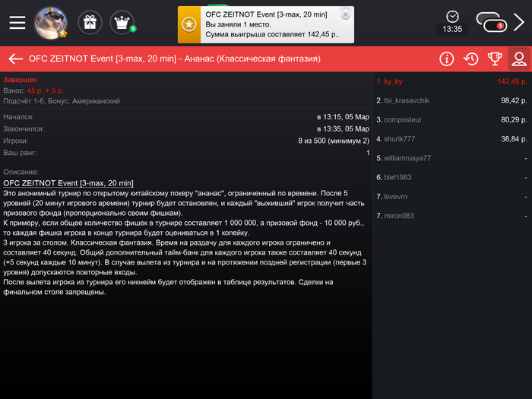The width and height of the screenshot is (532, 399).
Task: Open the cat avatar profile picture
Action: 51,23
